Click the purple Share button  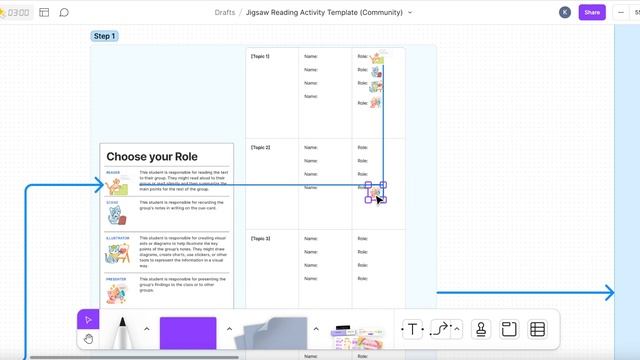[592, 12]
